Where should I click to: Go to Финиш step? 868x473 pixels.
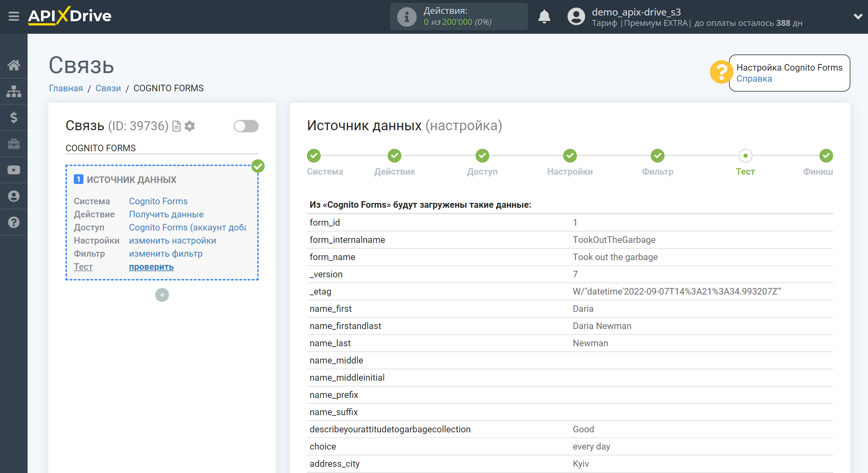click(x=826, y=156)
